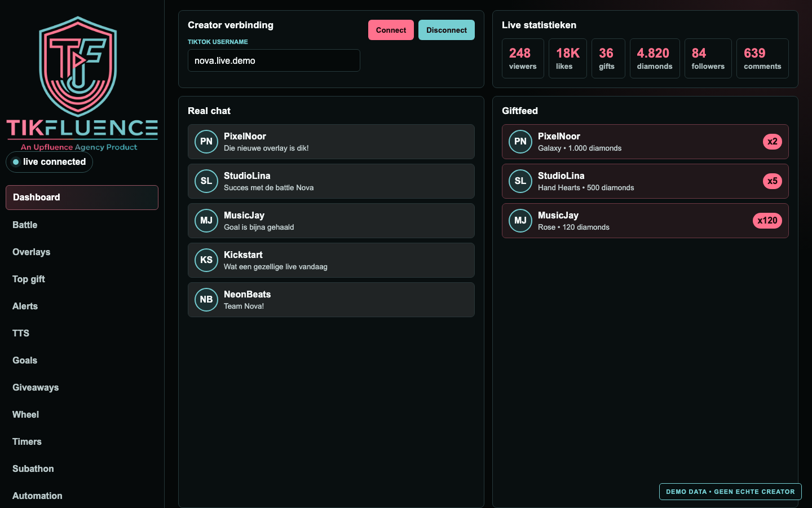This screenshot has height=508, width=812.
Task: Click the 'Creator verbinding' heading
Action: click(231, 25)
